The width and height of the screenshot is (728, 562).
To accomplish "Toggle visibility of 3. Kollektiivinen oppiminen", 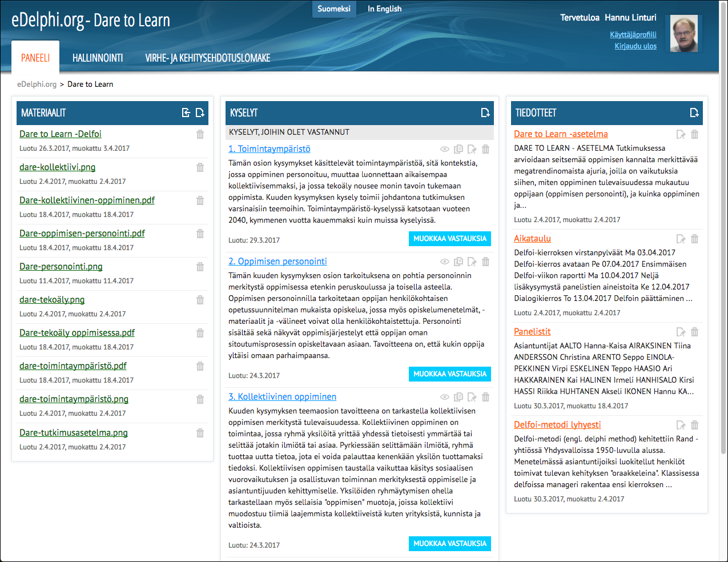I will 444,397.
